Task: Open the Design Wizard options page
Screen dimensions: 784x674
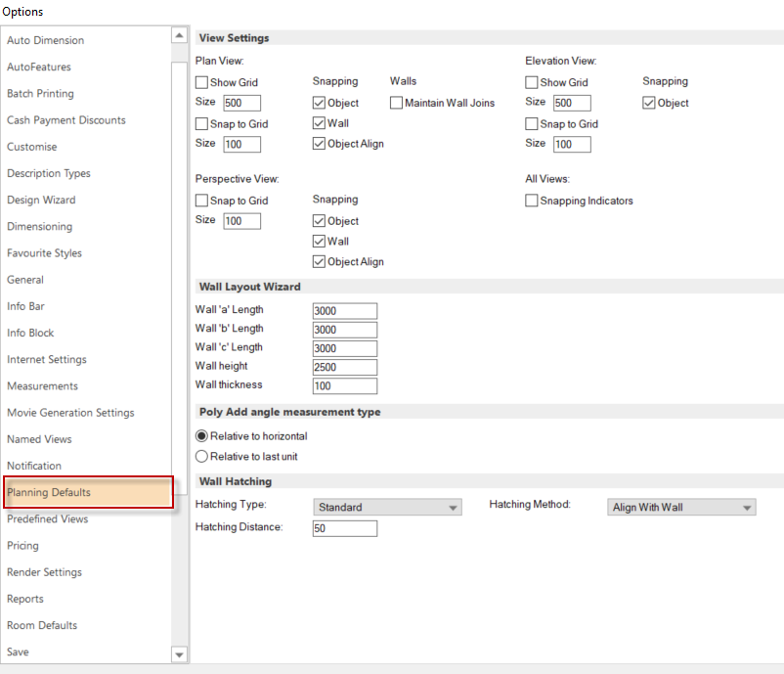Action: (41, 200)
